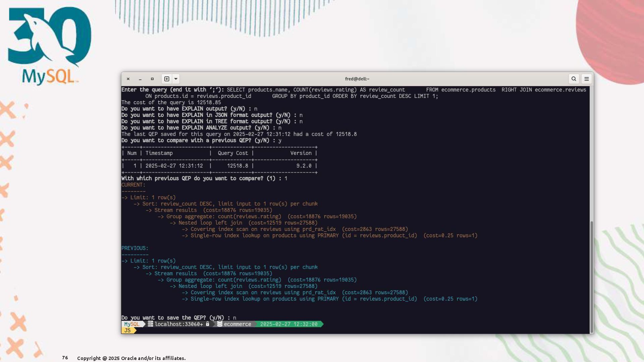The width and height of the screenshot is (644, 362).
Task: Click the 12518.8 query cost cell
Action: coord(237,166)
